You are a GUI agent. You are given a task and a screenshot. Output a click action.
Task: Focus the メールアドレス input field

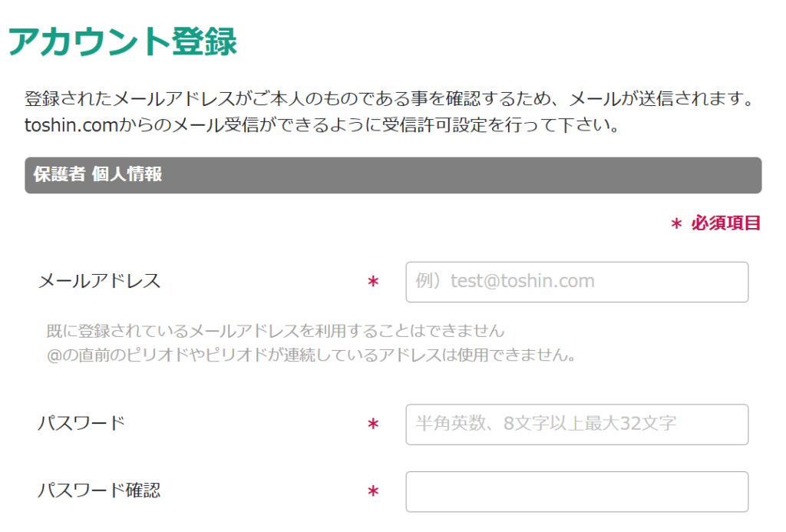tap(576, 282)
